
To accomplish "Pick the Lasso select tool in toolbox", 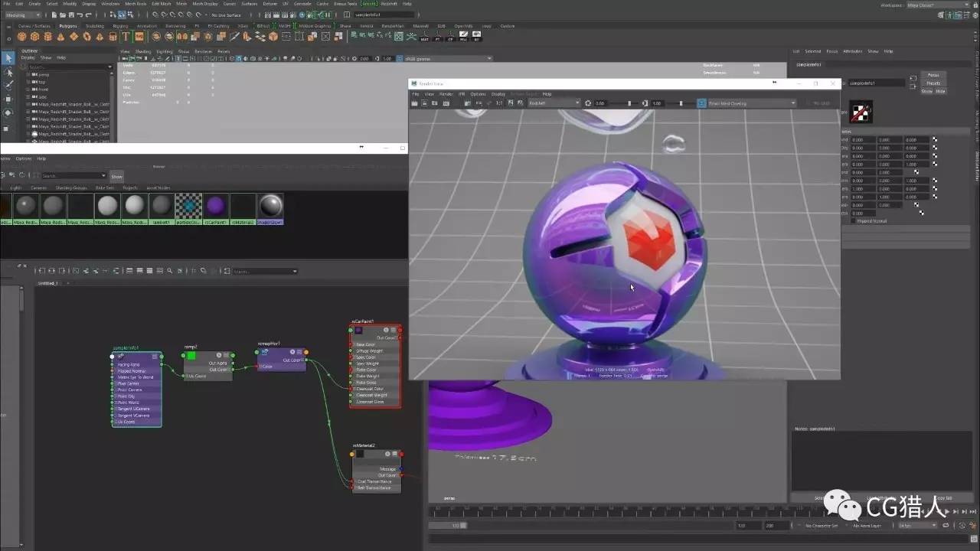I will [8, 72].
